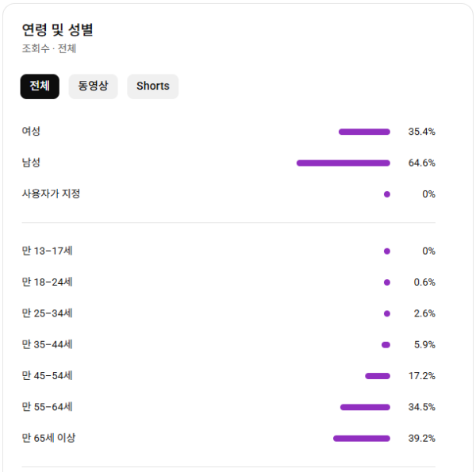Switch to the 동영상 tab
The width and height of the screenshot is (476, 472).
[93, 86]
